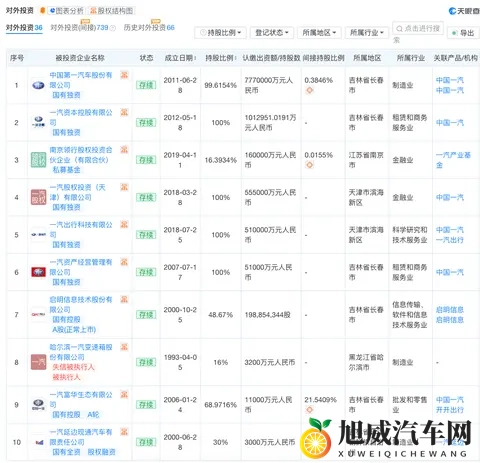Click the indirect holding icon under 21.5409%
Screen dimensions: 480x463
point(310,409)
